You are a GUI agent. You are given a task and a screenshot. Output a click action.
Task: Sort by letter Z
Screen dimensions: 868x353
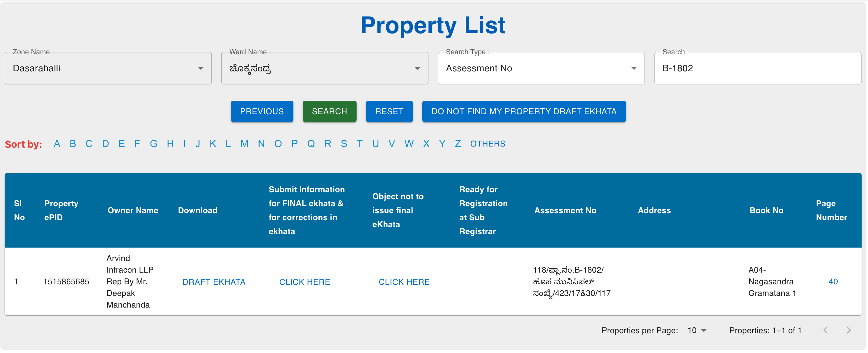[458, 144]
